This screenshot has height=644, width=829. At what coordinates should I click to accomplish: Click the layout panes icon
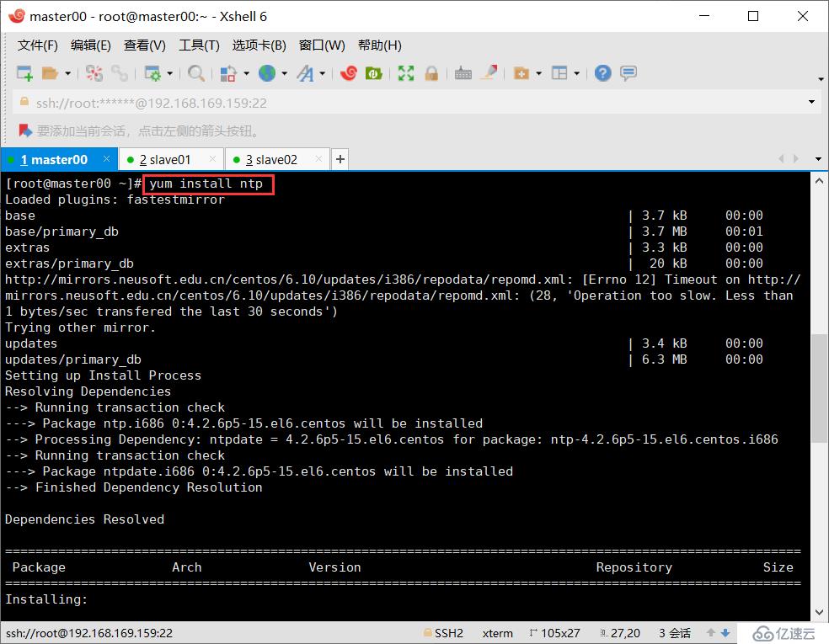pos(559,73)
